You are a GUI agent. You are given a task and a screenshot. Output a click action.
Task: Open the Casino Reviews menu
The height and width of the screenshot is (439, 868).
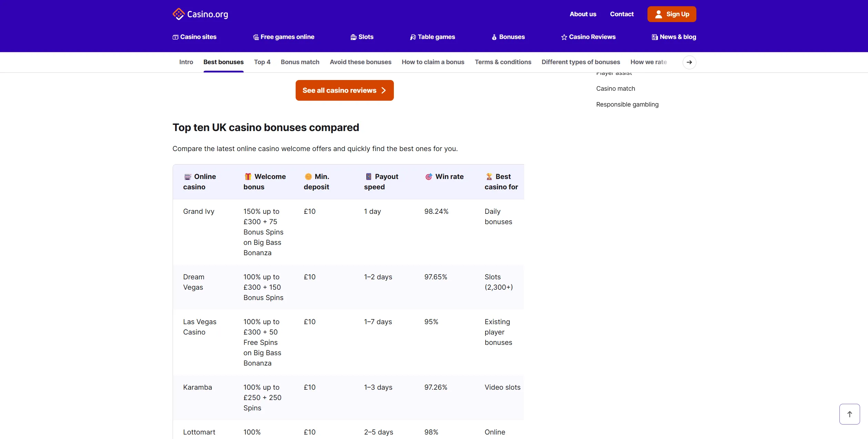(x=588, y=37)
